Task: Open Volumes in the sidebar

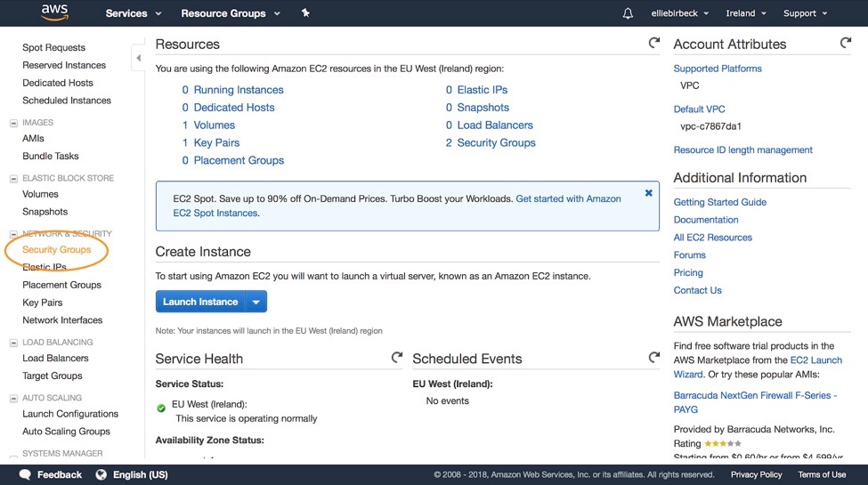Action: [x=40, y=194]
